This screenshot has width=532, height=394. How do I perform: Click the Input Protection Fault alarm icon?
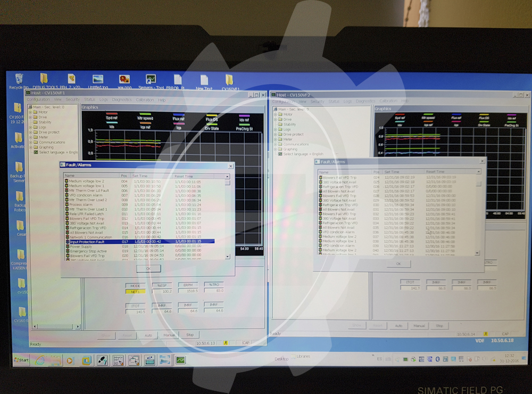coord(67,242)
